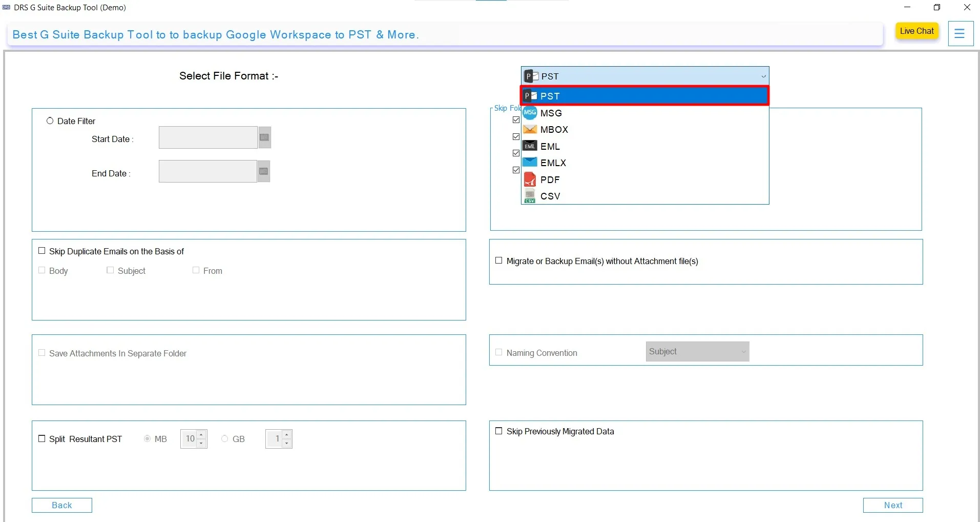Click the GB size value field
980x522 pixels.
pos(274,439)
